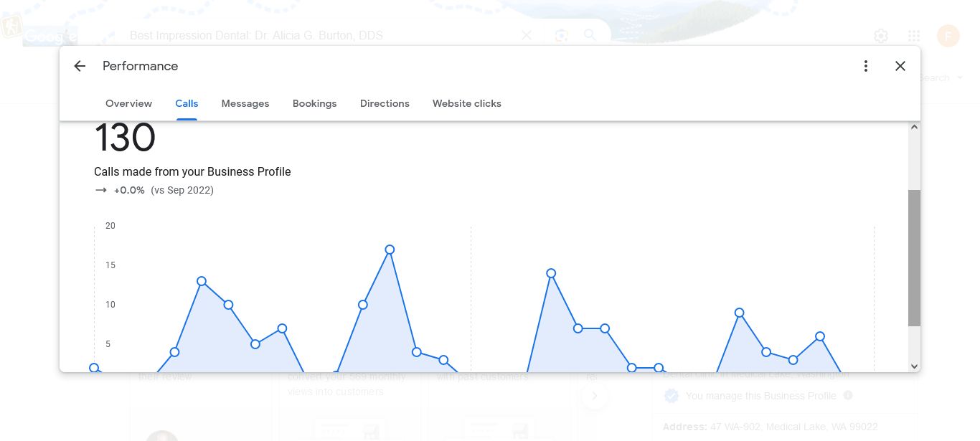Click the profile avatar with letter F
The image size is (980, 441).
948,36
